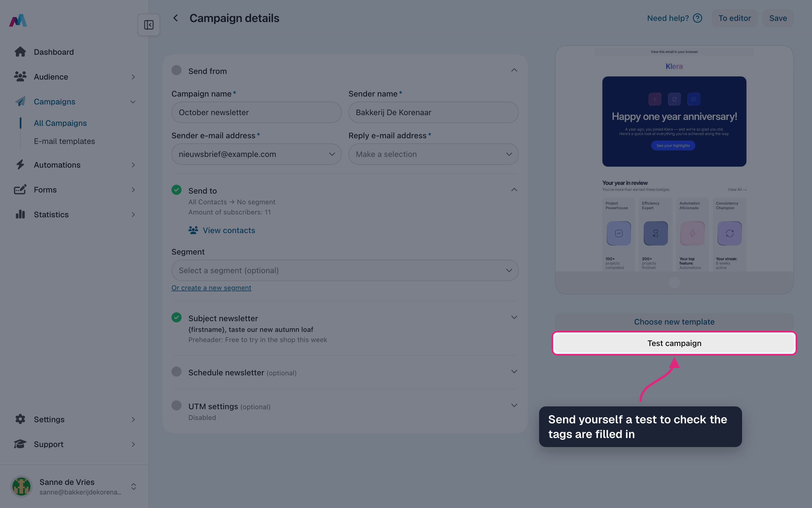The height and width of the screenshot is (508, 812).
Task: Click the Save button
Action: (x=778, y=18)
